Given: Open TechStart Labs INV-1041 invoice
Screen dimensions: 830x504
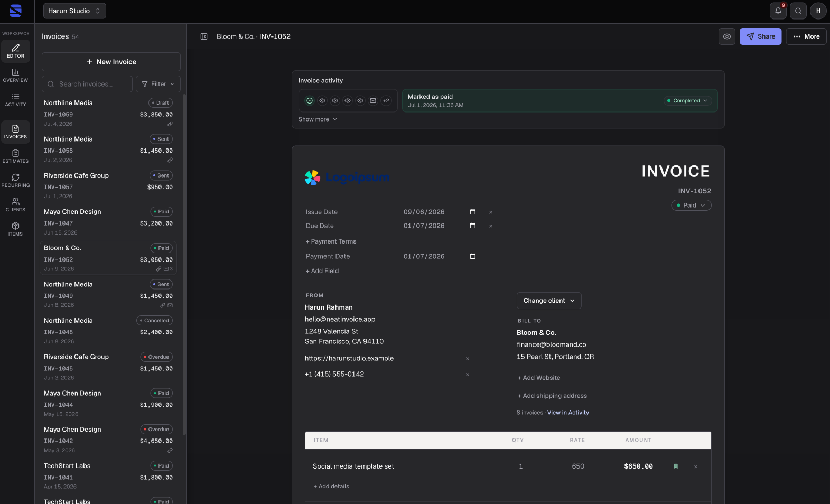Looking at the screenshot, I should 108,476.
